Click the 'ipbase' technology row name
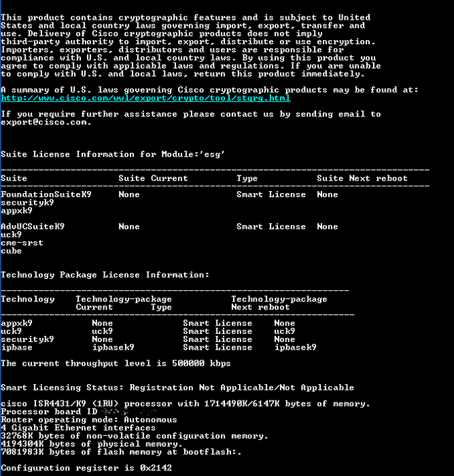 (17, 347)
